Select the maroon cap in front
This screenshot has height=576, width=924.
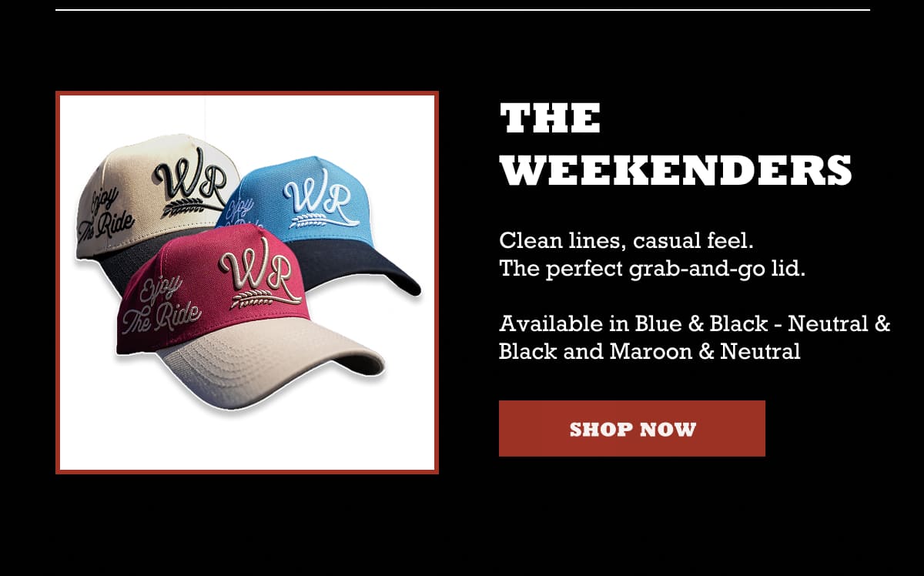pyautogui.click(x=246, y=316)
